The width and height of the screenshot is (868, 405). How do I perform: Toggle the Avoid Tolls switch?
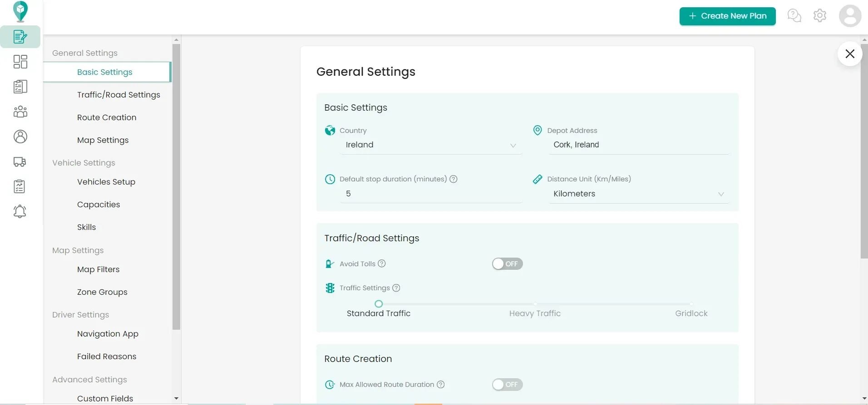[x=507, y=264]
